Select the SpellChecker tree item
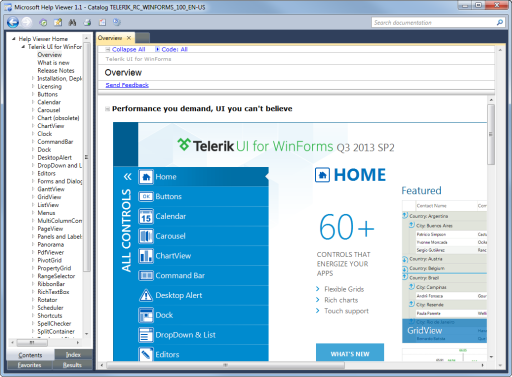This screenshot has width=512, height=377. [54, 323]
